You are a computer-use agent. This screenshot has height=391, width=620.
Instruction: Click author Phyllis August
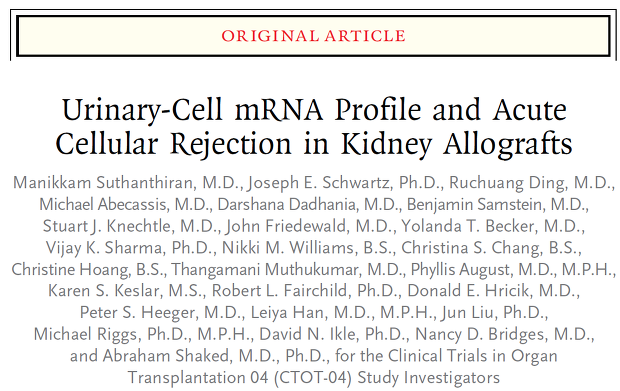tap(460, 270)
